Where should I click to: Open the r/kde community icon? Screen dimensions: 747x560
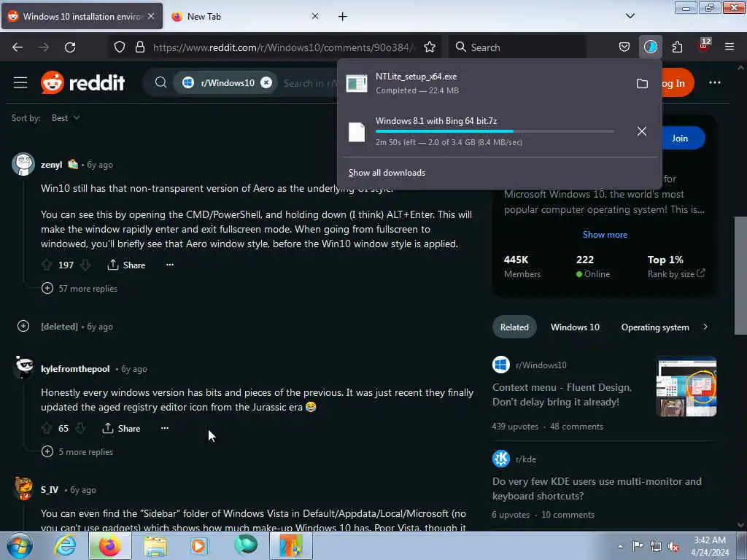[500, 459]
